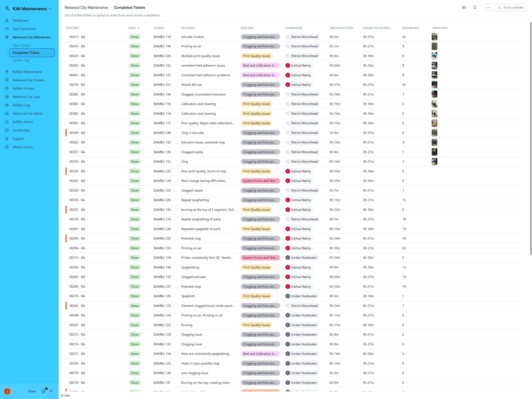
Task: Click the Support lightbulb icon
Action: pos(7,139)
